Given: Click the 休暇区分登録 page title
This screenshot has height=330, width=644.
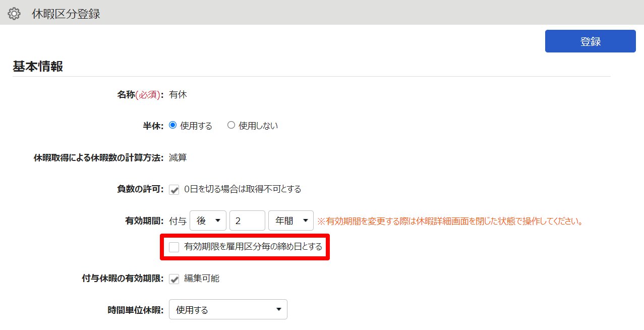Looking at the screenshot, I should [x=66, y=14].
